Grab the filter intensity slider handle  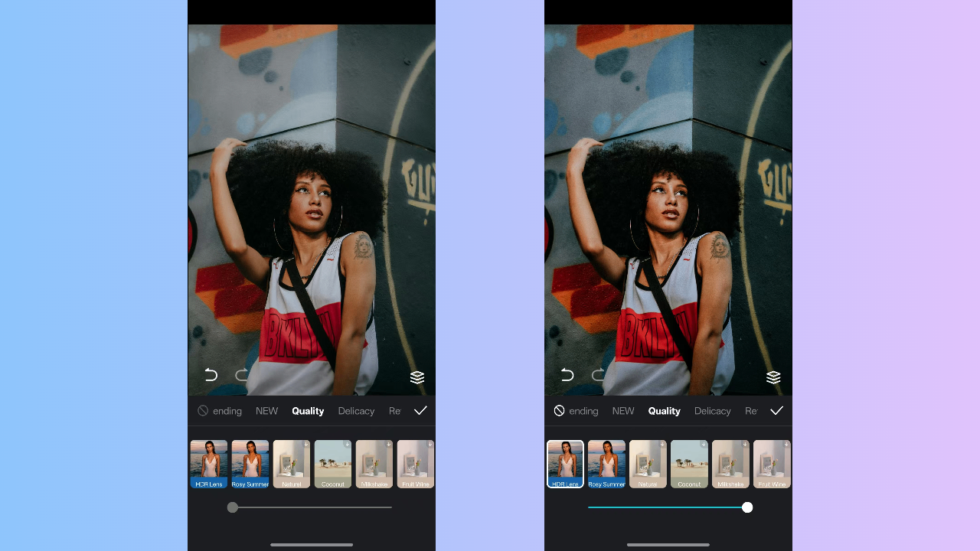233,507
